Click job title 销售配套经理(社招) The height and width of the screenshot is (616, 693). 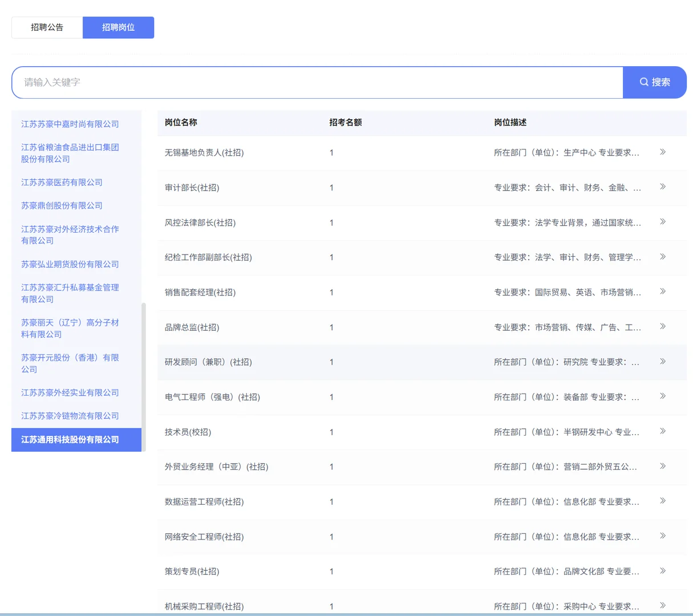pos(200,292)
